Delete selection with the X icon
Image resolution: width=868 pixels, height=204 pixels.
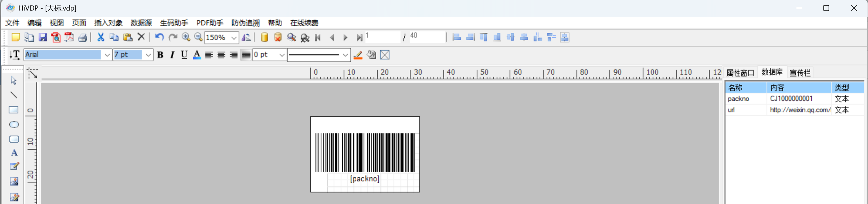141,37
